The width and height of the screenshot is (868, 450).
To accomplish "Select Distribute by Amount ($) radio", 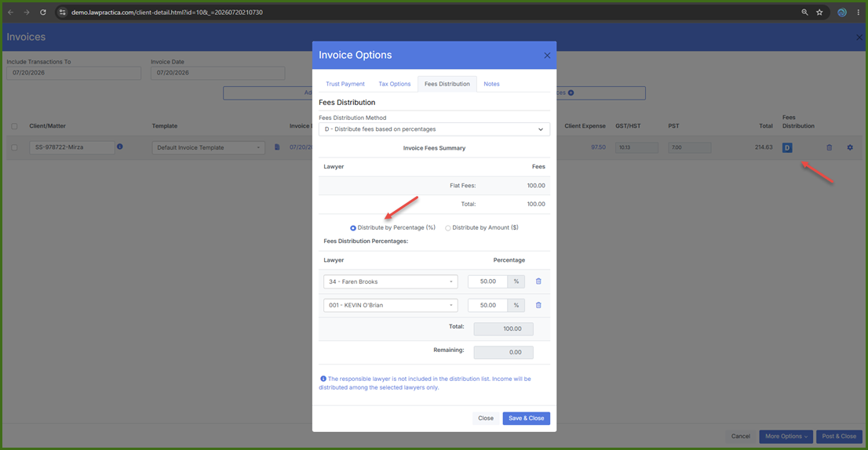I will coord(448,228).
